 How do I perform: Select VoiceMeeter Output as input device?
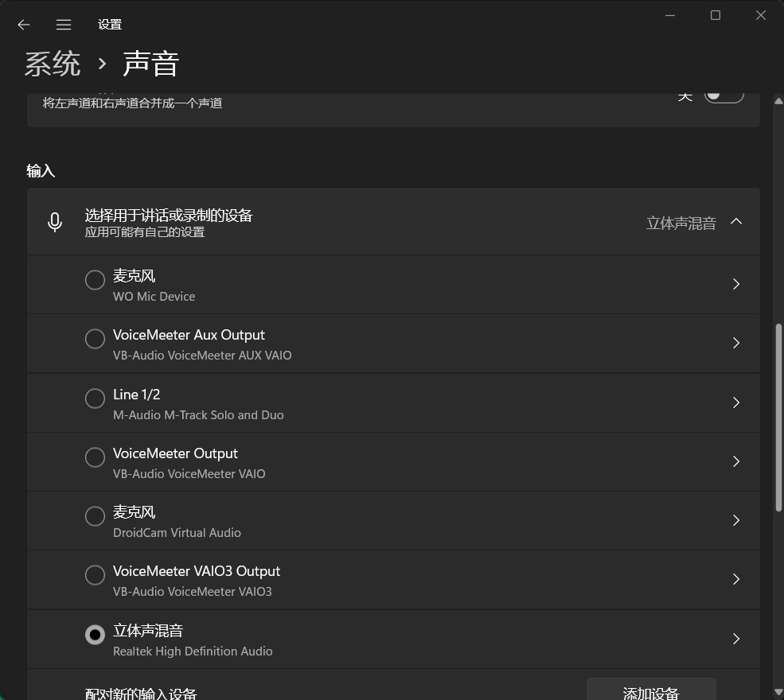coord(95,457)
